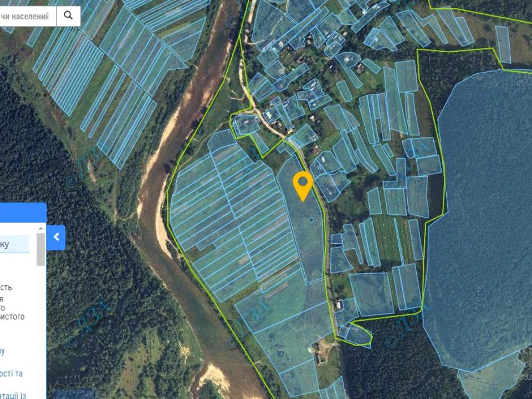532x399 pixels.
Task: Click the orange location pin marker
Action: [x=303, y=186]
